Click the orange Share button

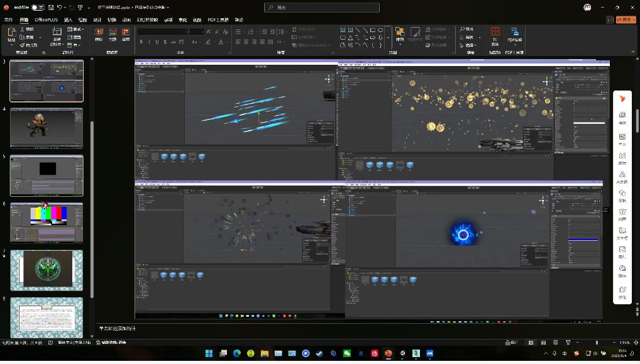626,19
